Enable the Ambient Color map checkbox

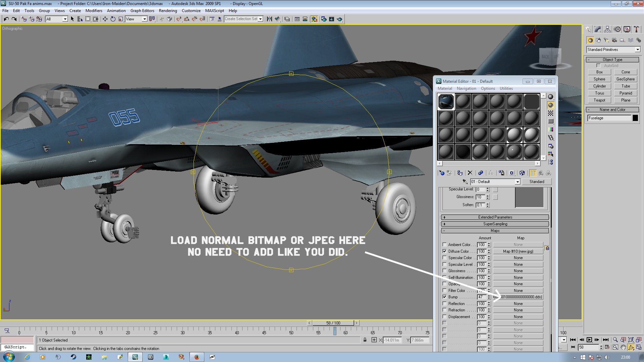444,245
